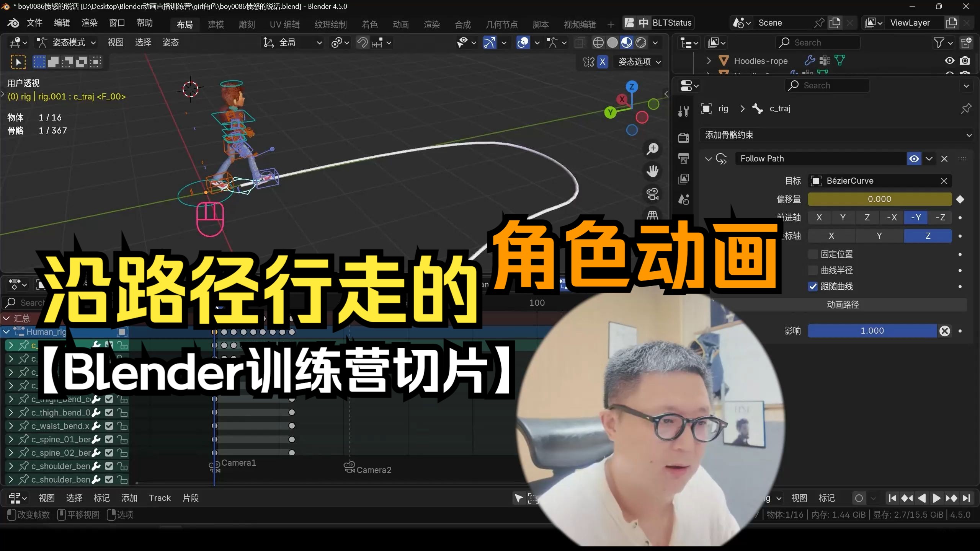Screen dimensions: 980x551
Task: Expand Hoodies-rope in the outliner
Action: [709, 61]
